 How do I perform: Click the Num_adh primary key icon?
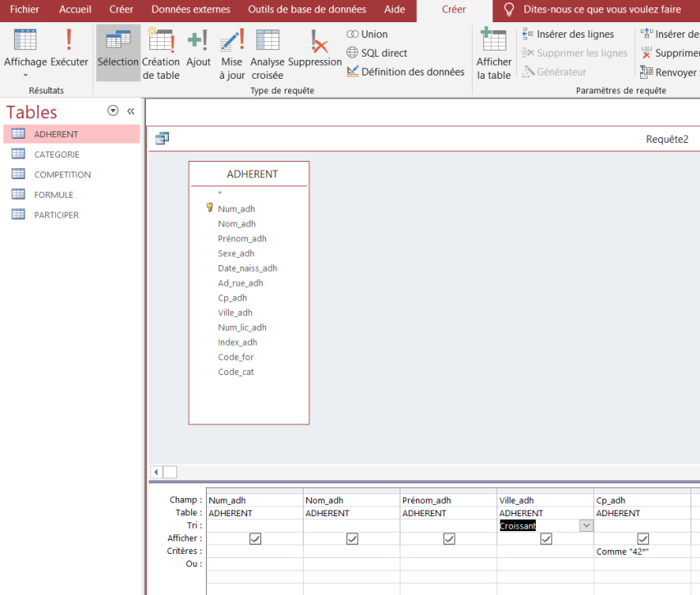(209, 207)
